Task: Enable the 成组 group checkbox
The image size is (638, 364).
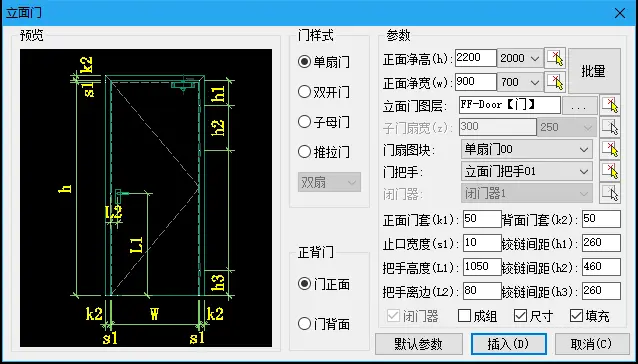Action: (477, 316)
